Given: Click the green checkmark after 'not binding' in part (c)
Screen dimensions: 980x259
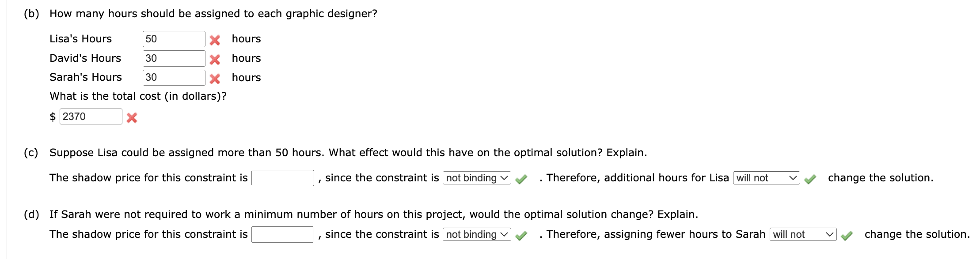Looking at the screenshot, I should (x=520, y=178).
